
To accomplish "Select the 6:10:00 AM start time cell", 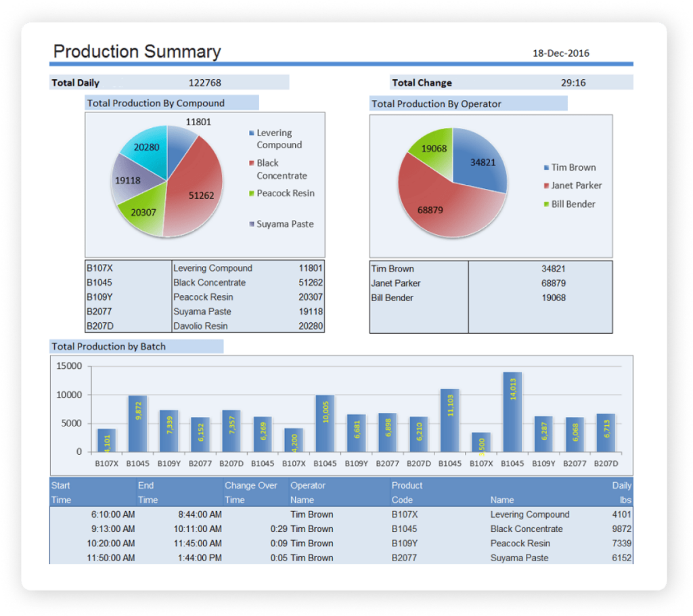I will coord(112,514).
